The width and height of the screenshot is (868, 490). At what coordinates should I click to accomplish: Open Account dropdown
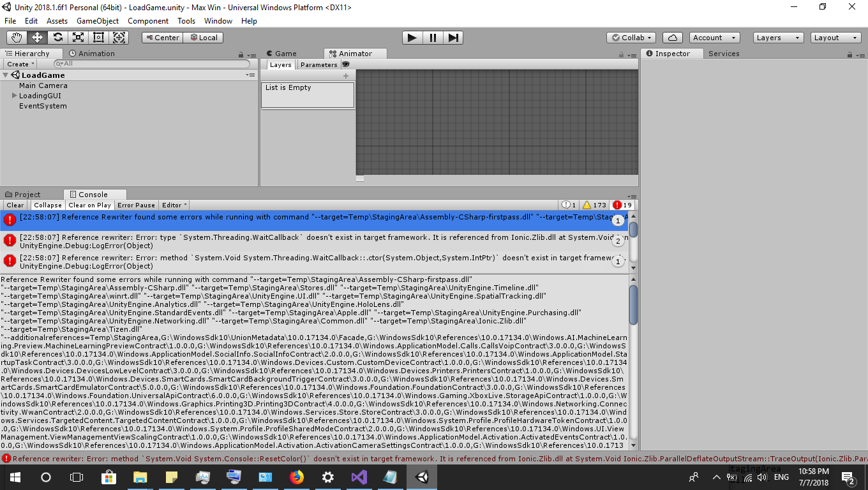pyautogui.click(x=715, y=38)
